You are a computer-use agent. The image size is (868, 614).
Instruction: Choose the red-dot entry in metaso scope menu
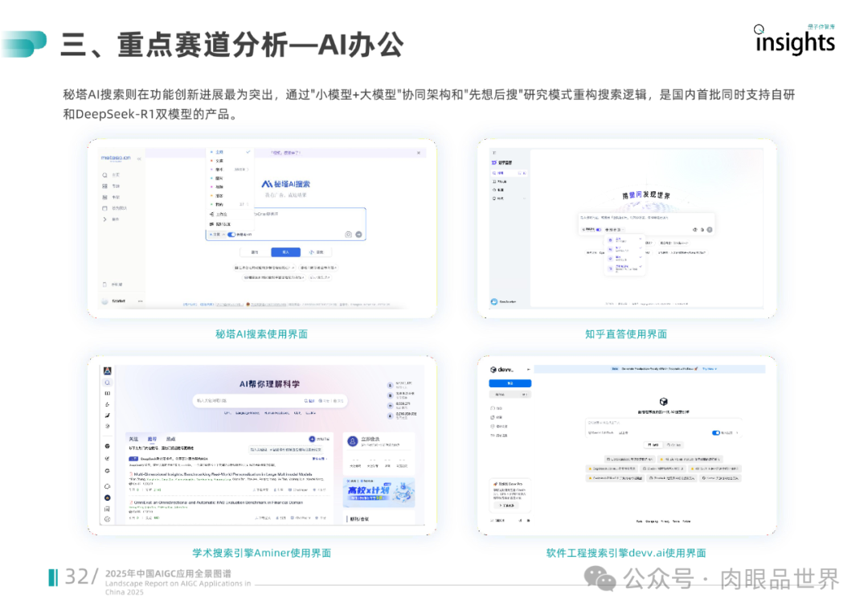(x=231, y=161)
